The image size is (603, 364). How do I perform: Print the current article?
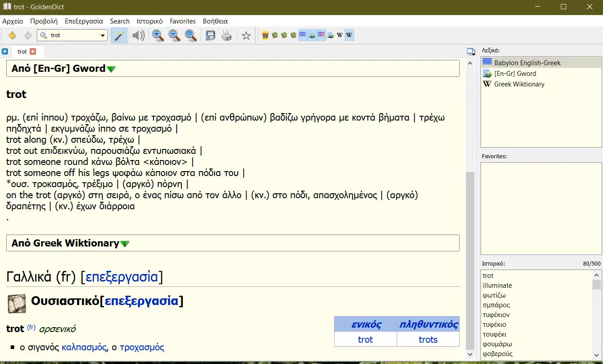(x=227, y=35)
